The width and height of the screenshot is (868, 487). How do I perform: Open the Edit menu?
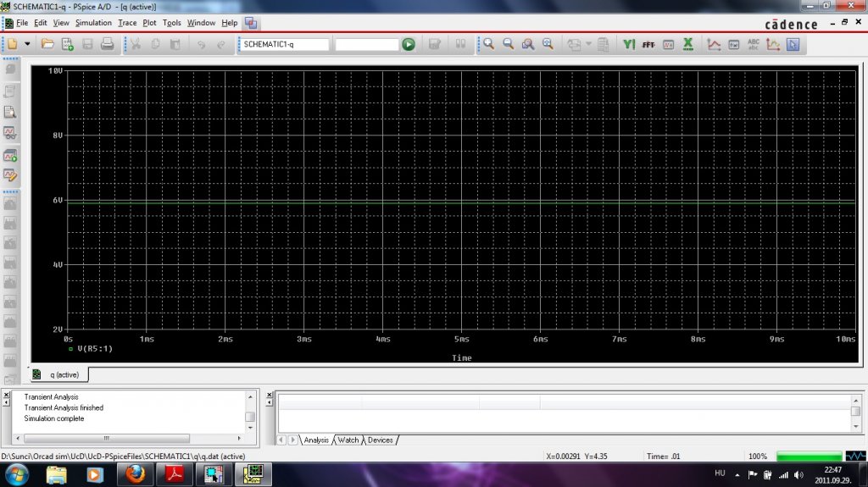pyautogui.click(x=41, y=23)
